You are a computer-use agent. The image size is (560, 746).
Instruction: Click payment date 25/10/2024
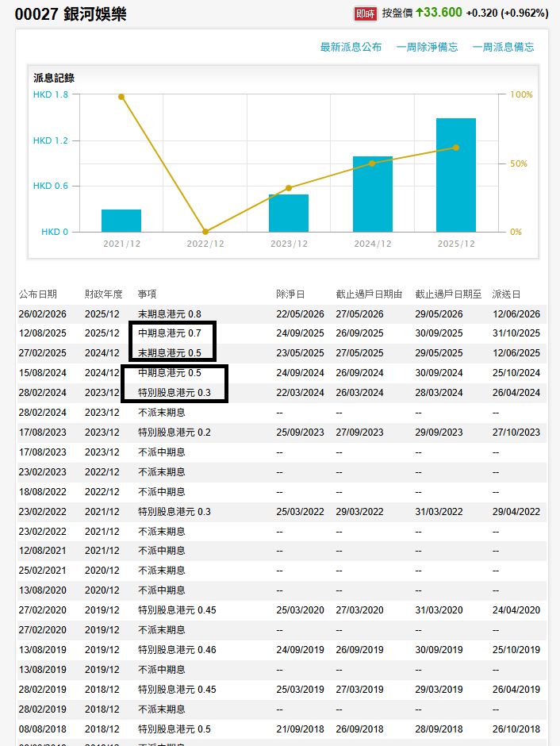pos(516,372)
